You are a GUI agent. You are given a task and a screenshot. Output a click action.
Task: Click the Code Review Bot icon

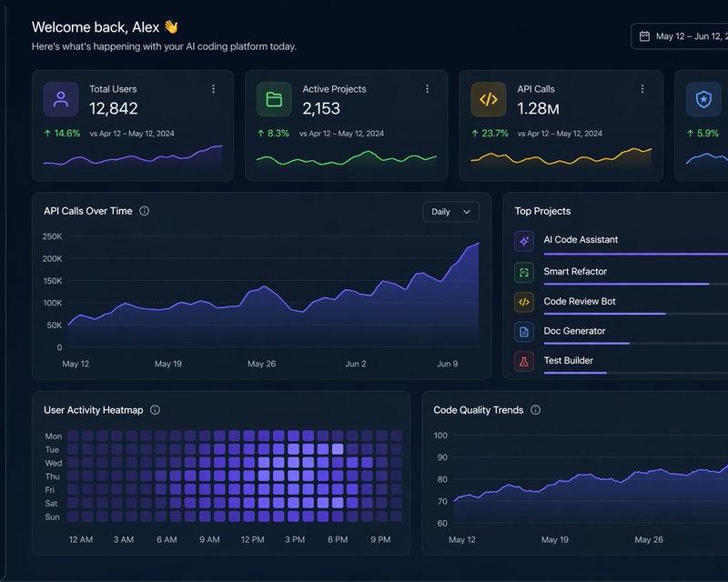click(524, 302)
